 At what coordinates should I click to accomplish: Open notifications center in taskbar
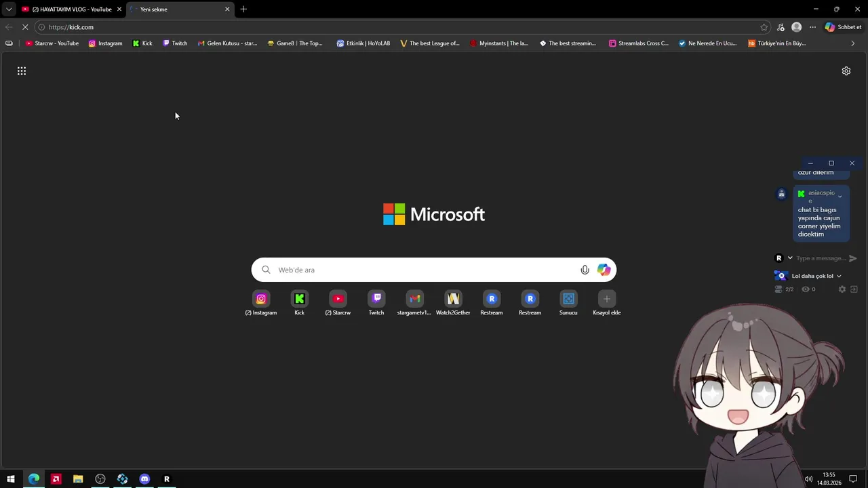click(x=853, y=479)
